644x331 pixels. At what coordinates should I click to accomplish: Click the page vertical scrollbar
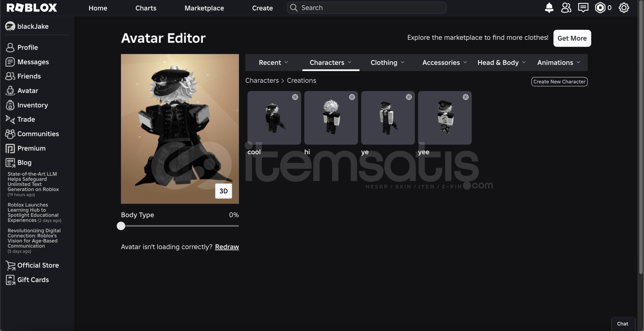641,138
